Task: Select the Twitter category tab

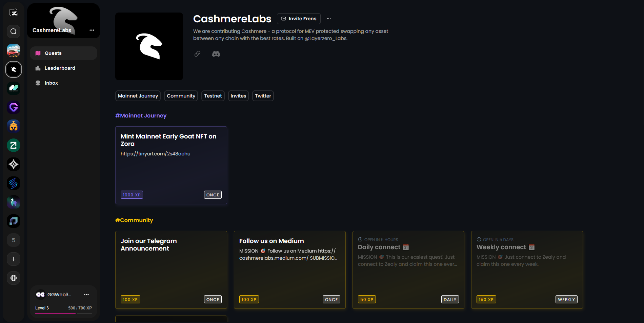Action: click(x=263, y=96)
